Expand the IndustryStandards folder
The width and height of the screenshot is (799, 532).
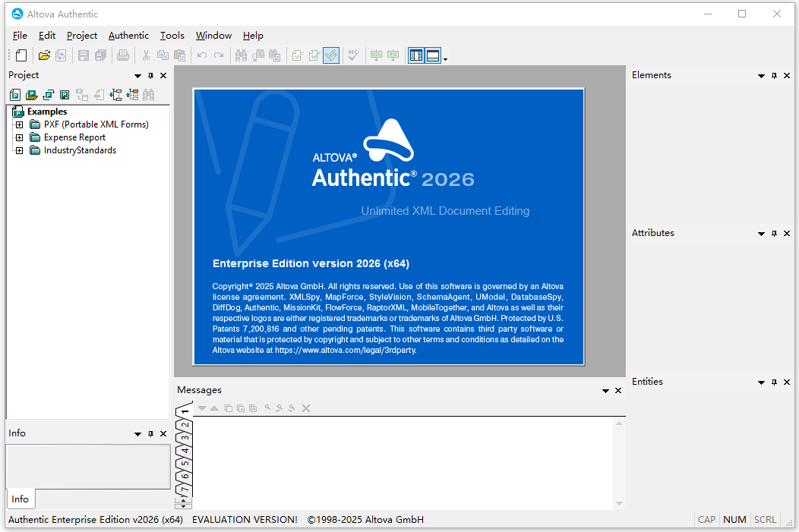19,150
